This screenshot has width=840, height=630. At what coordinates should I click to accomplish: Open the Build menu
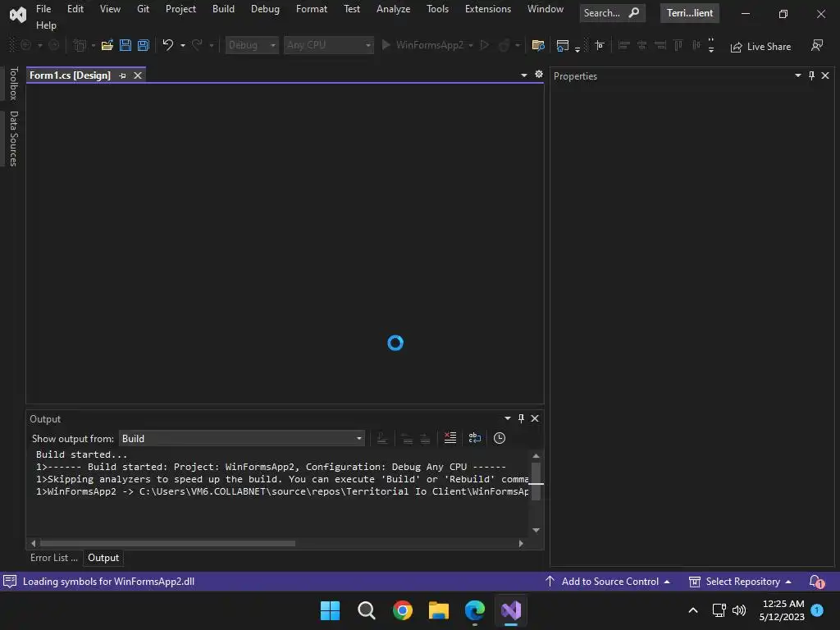(223, 9)
